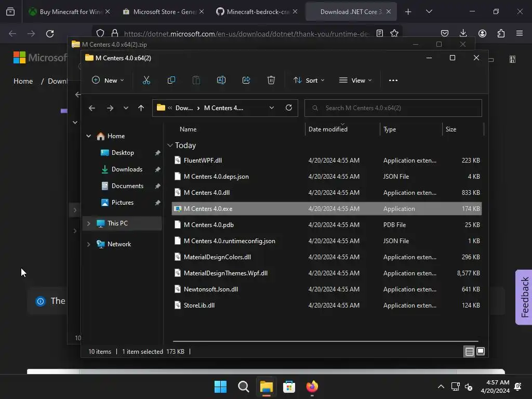
Task: Select the StoreLib.dll file
Action: click(x=326, y=305)
